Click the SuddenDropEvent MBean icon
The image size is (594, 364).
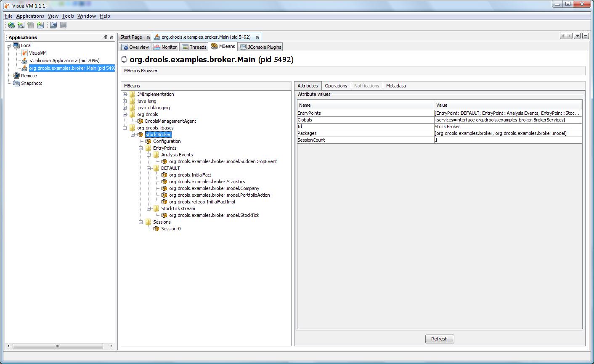(164, 161)
